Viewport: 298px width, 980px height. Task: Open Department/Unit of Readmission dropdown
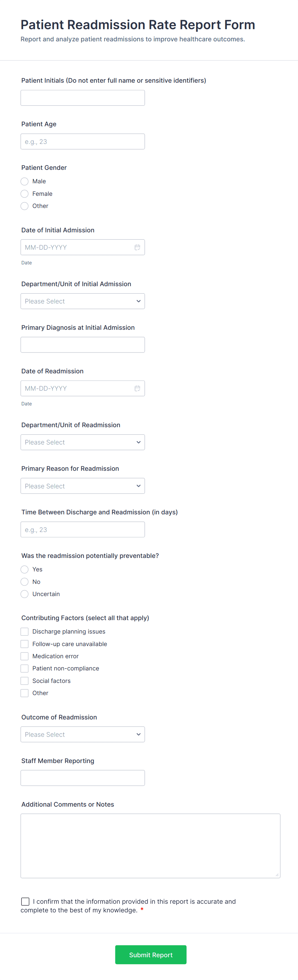[x=83, y=442]
